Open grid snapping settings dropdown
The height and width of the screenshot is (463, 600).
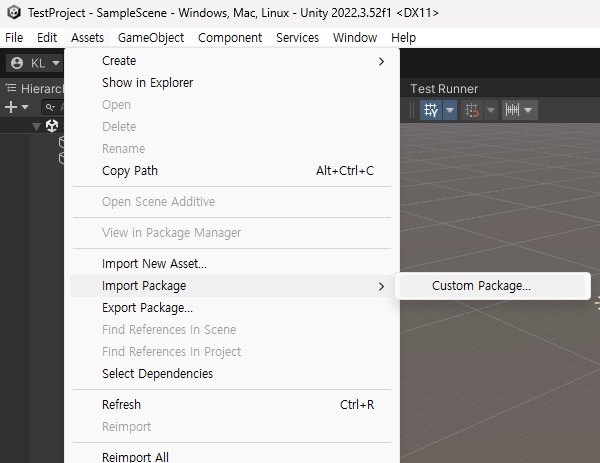pos(450,110)
